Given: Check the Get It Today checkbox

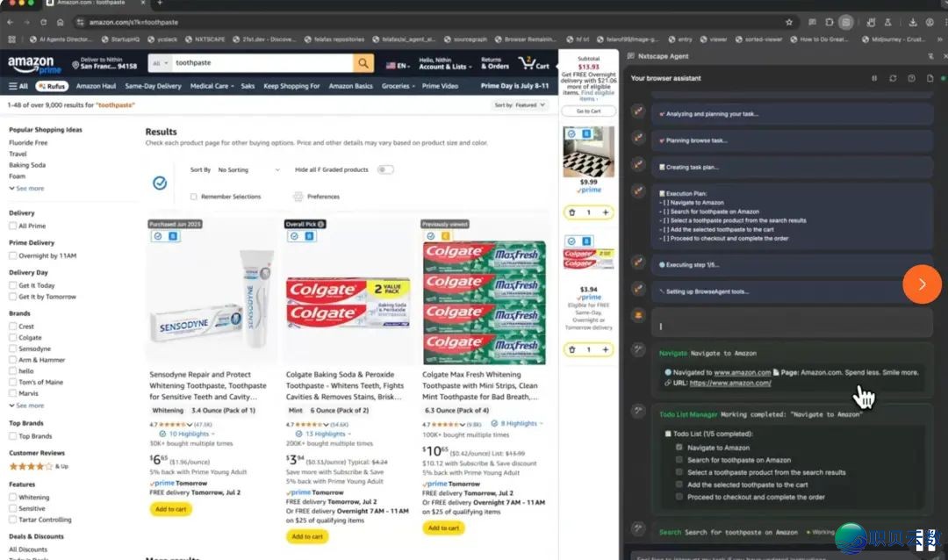Looking at the screenshot, I should click(12, 285).
